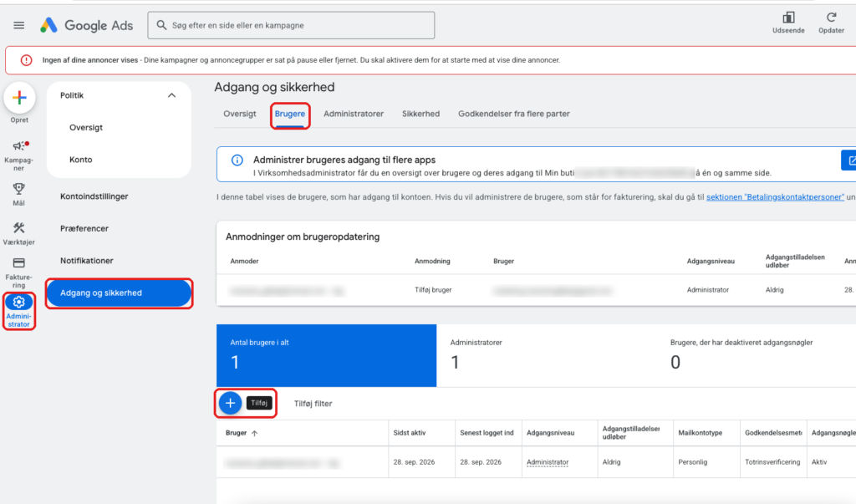Viewport: 856px width, 504px height.
Task: Select Adgang og sikkerhed menu item
Action: click(x=119, y=293)
